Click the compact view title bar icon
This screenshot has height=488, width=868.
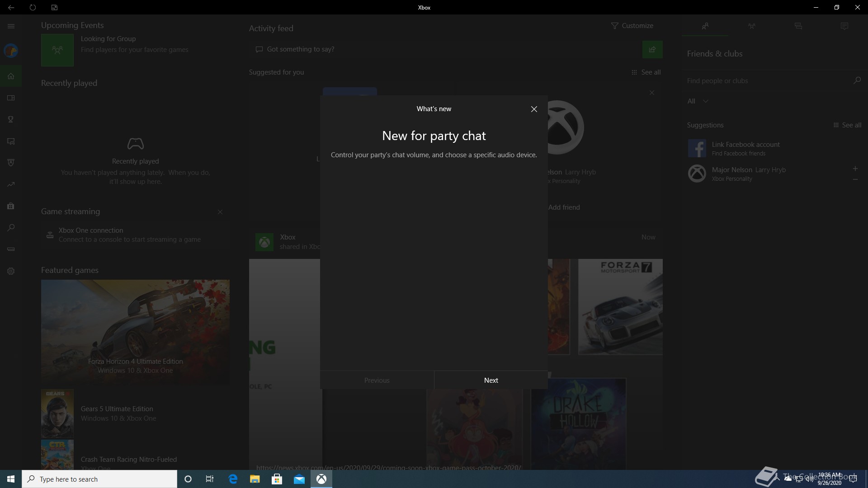click(x=54, y=7)
